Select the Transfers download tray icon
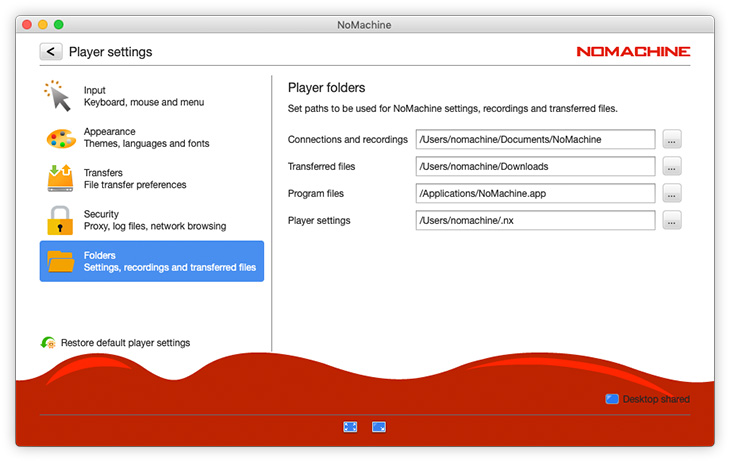Viewport: 730px width, 461px height. click(x=60, y=178)
